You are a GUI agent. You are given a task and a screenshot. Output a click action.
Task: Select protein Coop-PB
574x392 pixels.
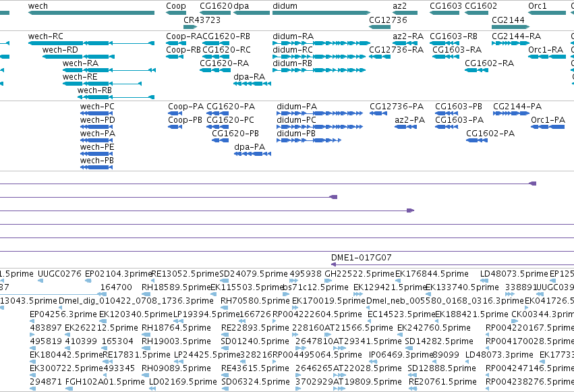175,127
